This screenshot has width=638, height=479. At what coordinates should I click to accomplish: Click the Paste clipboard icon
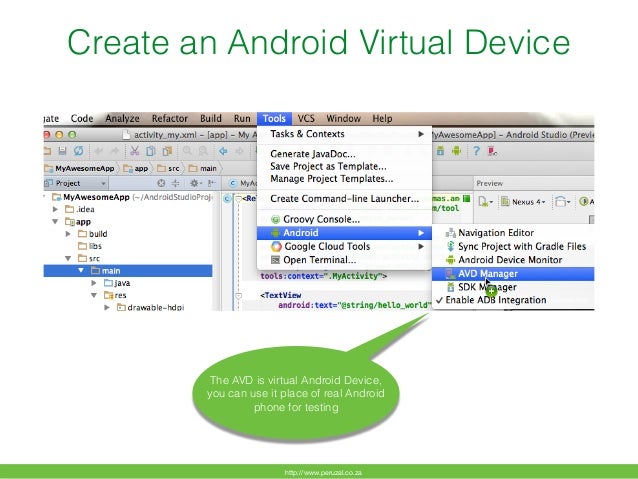[167, 151]
